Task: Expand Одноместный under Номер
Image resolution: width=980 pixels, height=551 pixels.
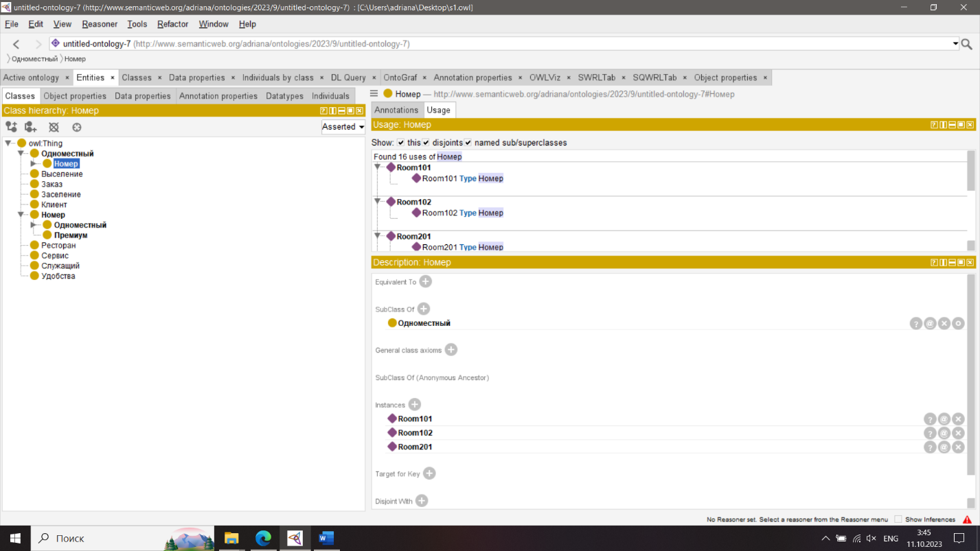Action: pos(34,225)
